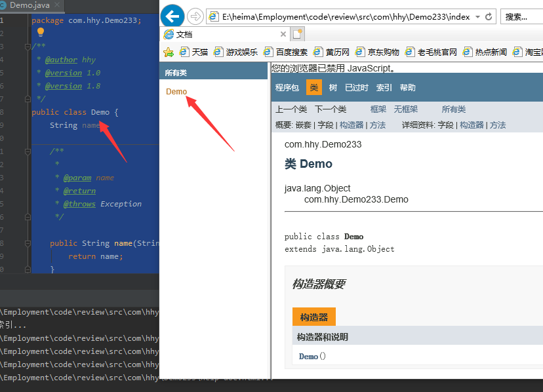This screenshot has width=543, height=392.
Task: Click the @throws tag in editor
Action: pyautogui.click(x=79, y=204)
